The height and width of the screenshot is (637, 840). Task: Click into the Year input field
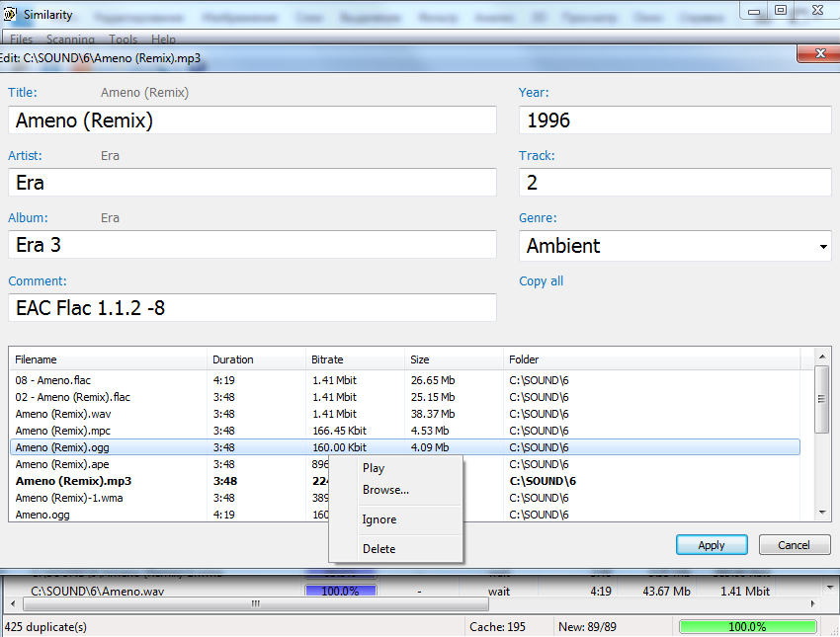coord(675,119)
